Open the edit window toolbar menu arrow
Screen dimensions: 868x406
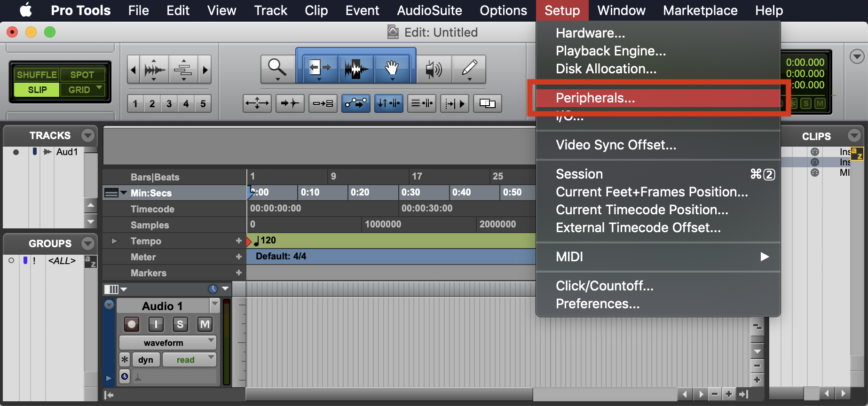pyautogui.click(x=857, y=57)
